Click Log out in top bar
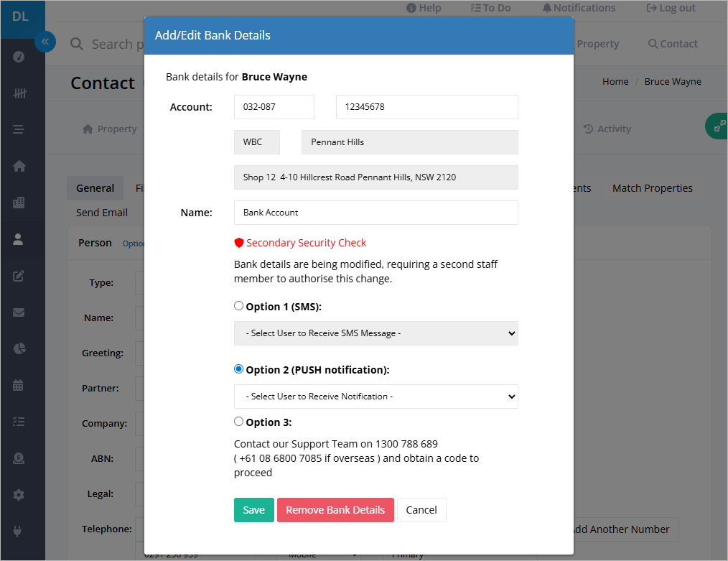The image size is (728, 561). coord(671,8)
